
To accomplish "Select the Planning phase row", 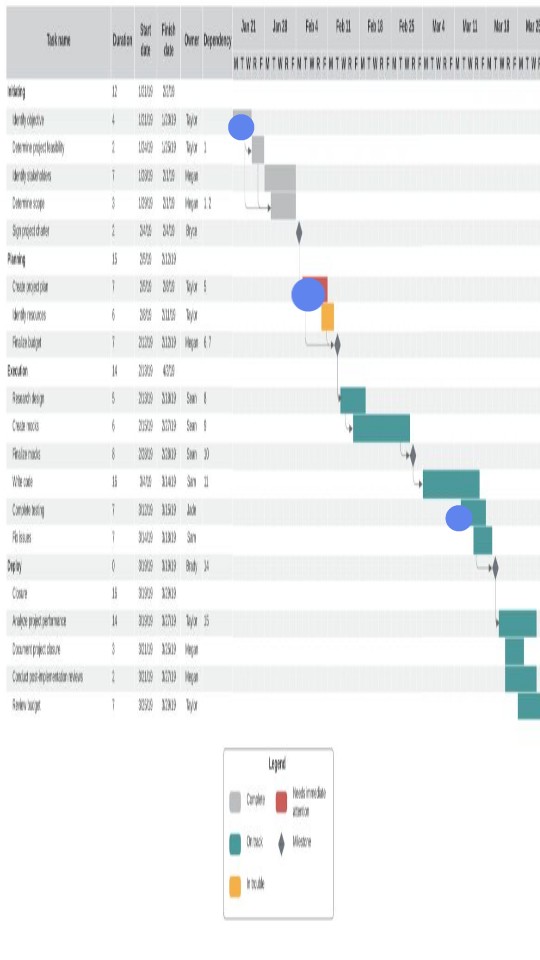I will coord(272,260).
